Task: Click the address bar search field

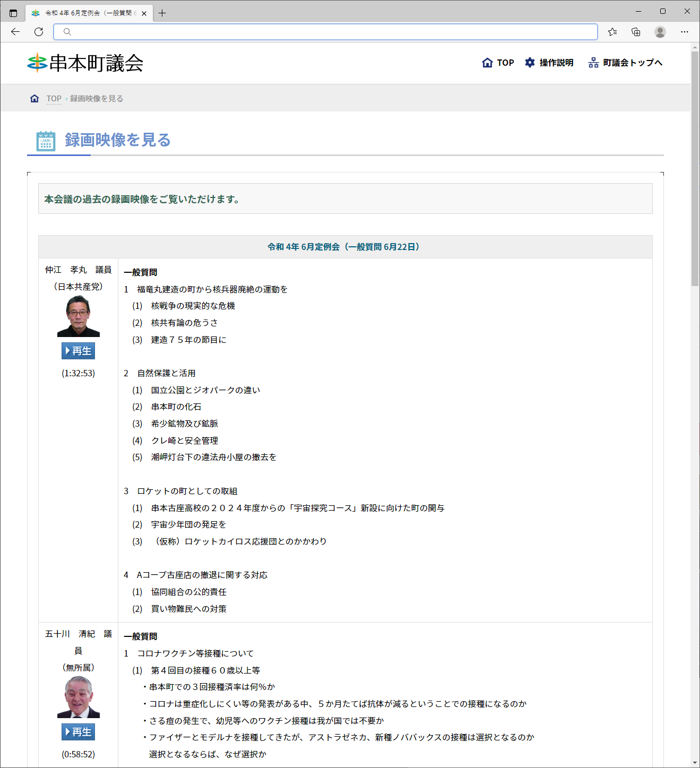Action: pos(325,32)
